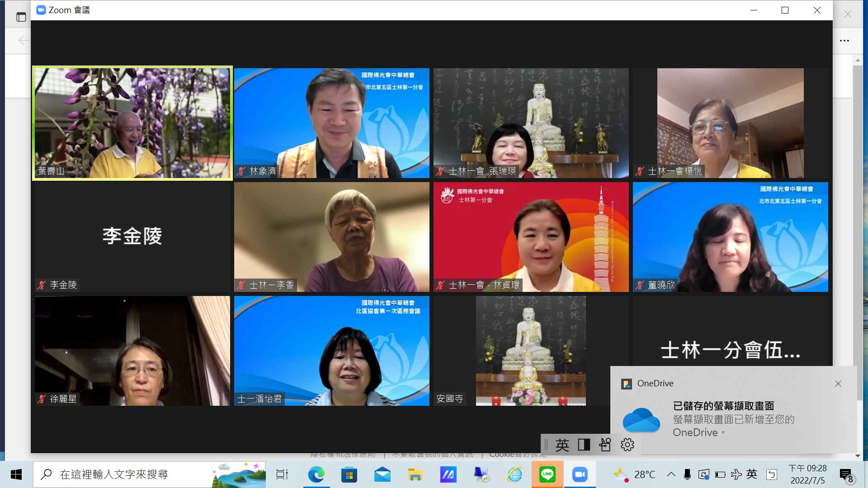Toggle system tray 英 language indicator
Screen dimensions: 868x488
click(x=752, y=474)
